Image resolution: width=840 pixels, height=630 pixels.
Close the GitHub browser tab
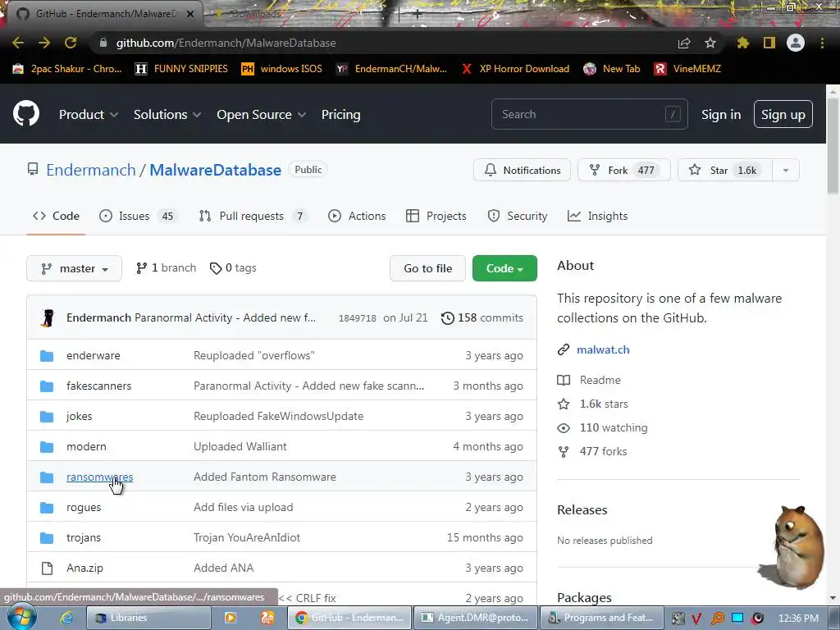pyautogui.click(x=190, y=14)
